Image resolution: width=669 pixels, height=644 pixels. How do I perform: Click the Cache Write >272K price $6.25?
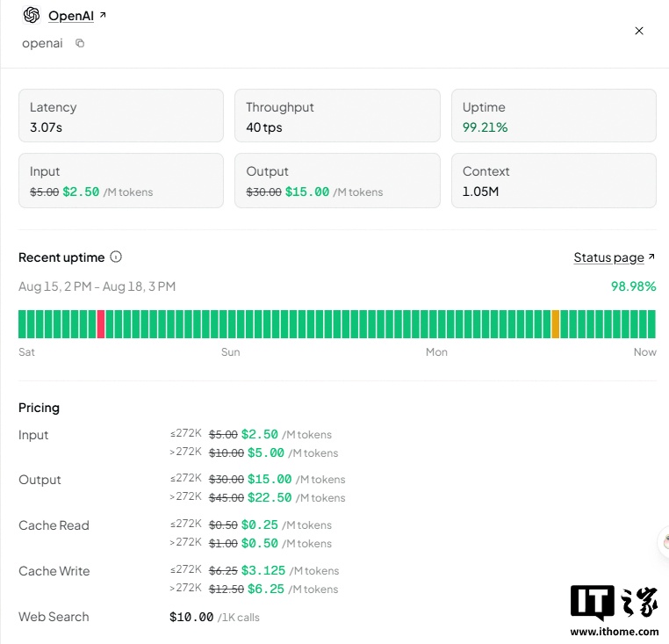coord(266,589)
